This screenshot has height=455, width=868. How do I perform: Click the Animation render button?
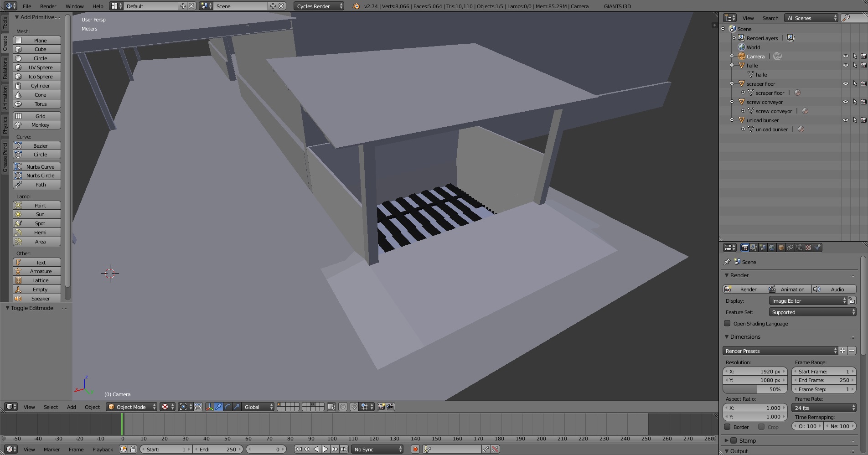pos(789,289)
